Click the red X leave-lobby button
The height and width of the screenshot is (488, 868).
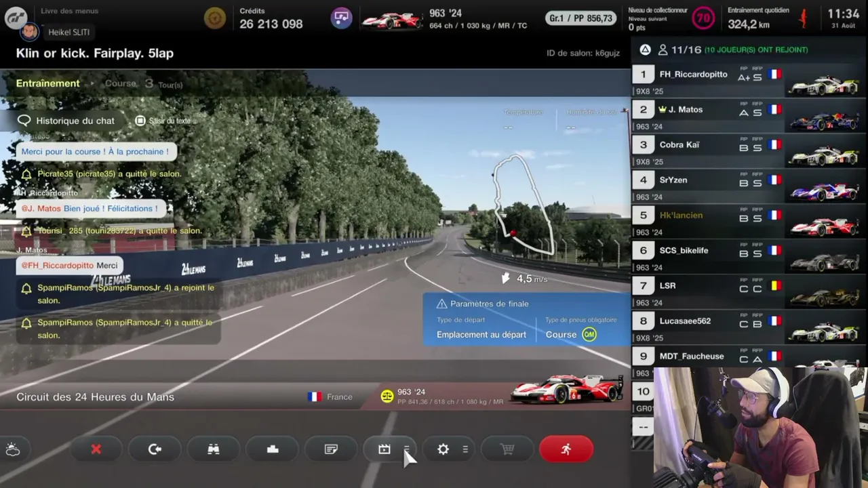[96, 449]
